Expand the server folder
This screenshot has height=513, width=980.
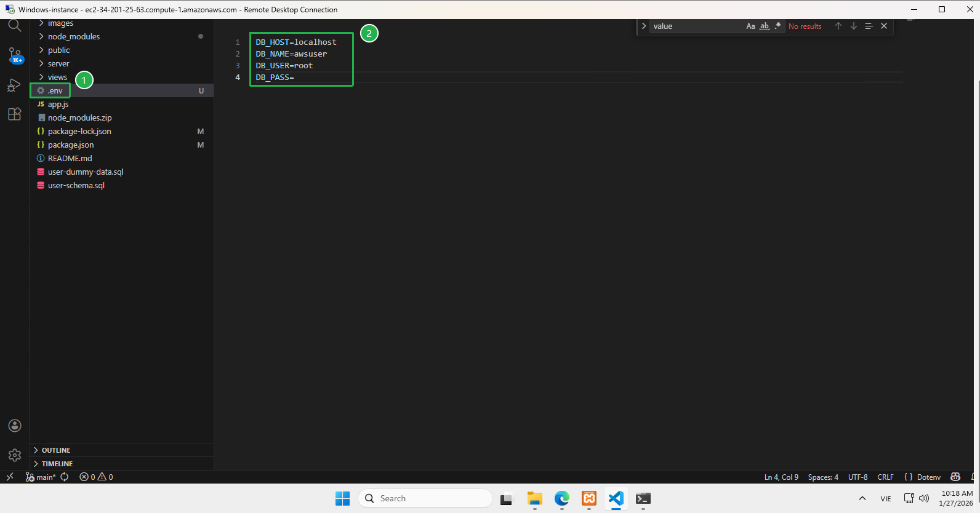(x=121, y=63)
